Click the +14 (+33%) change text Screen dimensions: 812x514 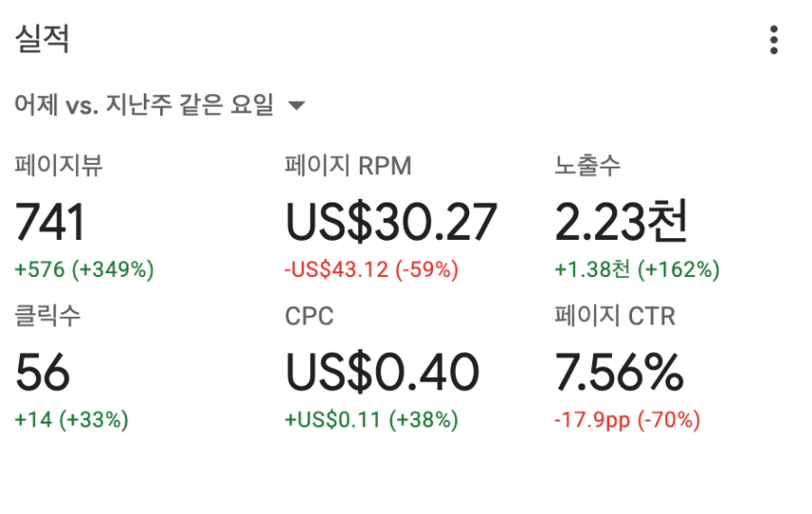(71, 420)
